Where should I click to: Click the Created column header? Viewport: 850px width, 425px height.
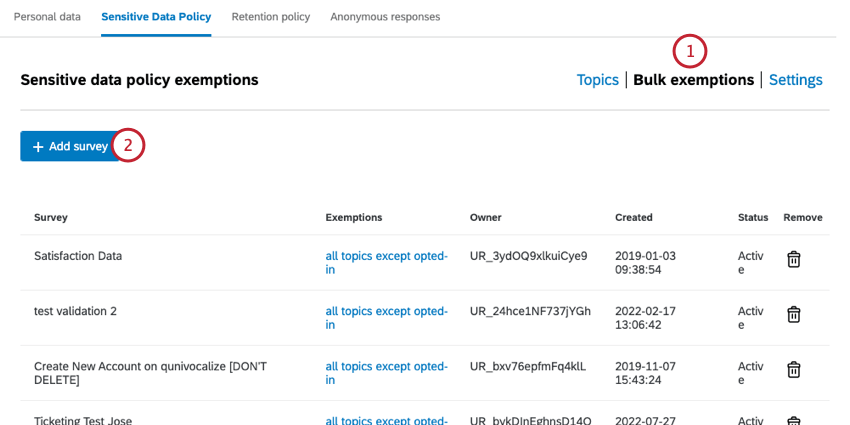click(633, 217)
